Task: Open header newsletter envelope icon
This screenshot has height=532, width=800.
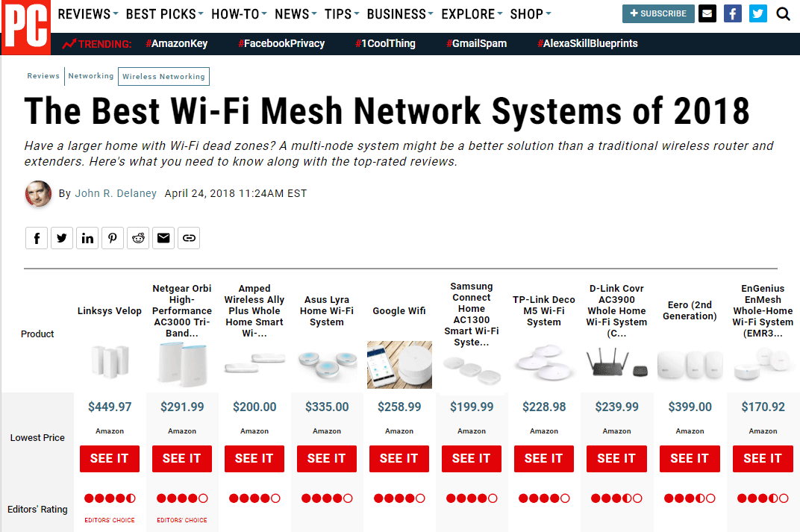Action: (x=707, y=13)
